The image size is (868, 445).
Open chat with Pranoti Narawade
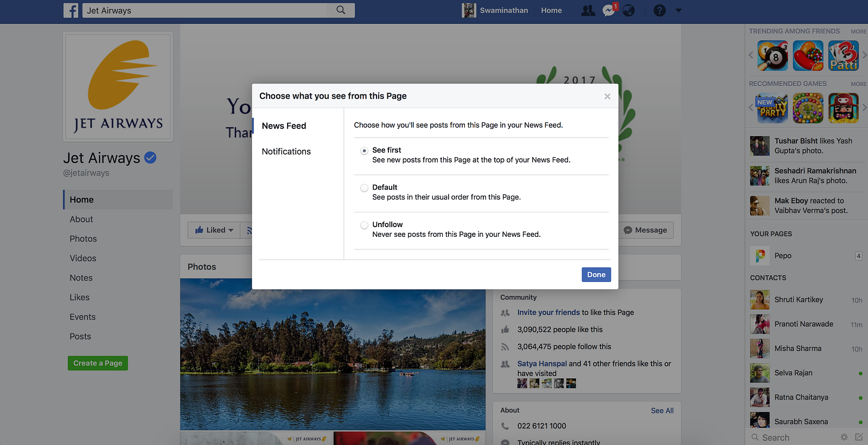pos(806,324)
